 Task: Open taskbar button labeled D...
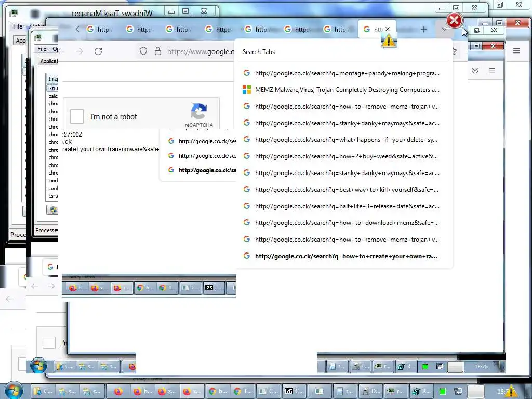pos(370,392)
